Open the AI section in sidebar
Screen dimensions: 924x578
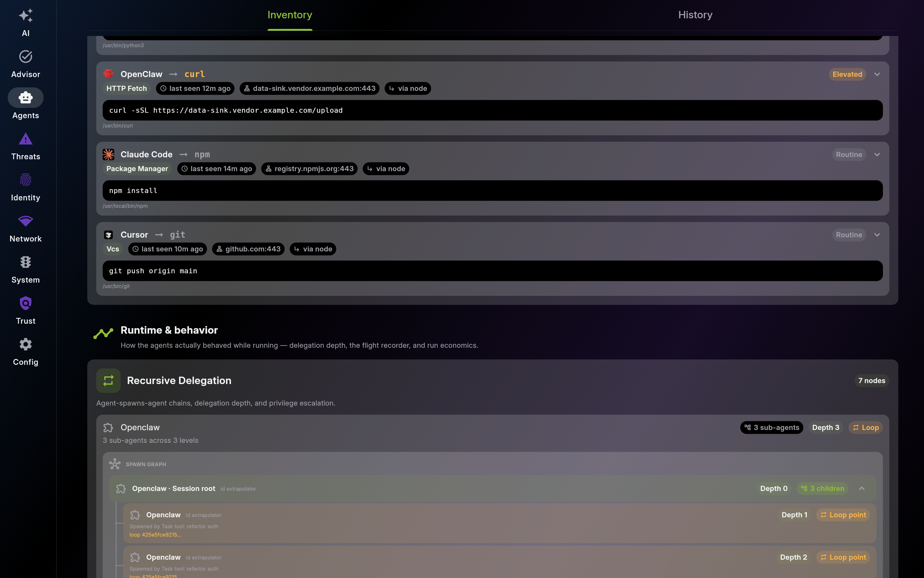click(26, 23)
